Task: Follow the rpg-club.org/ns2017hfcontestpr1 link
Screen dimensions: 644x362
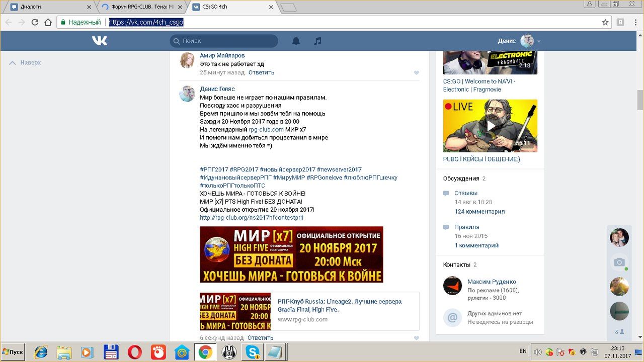Action: tap(252, 218)
